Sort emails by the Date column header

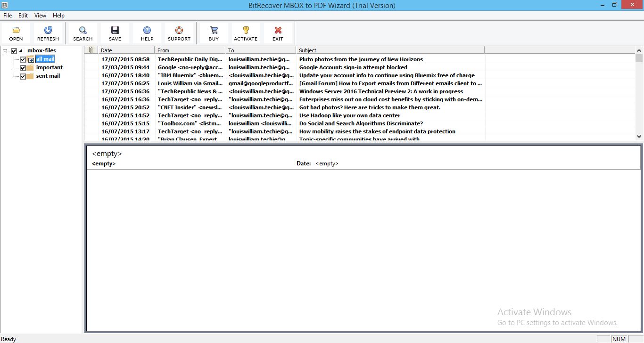coord(126,50)
